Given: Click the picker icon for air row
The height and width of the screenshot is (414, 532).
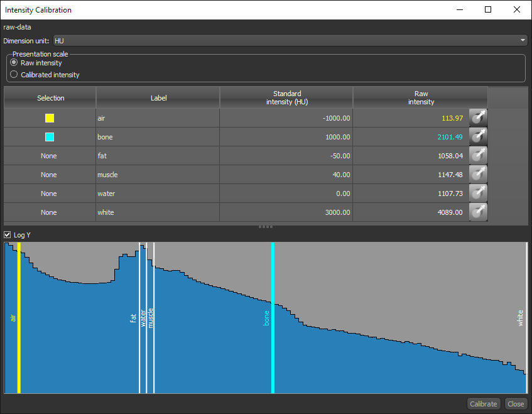Looking at the screenshot, I should [478, 118].
